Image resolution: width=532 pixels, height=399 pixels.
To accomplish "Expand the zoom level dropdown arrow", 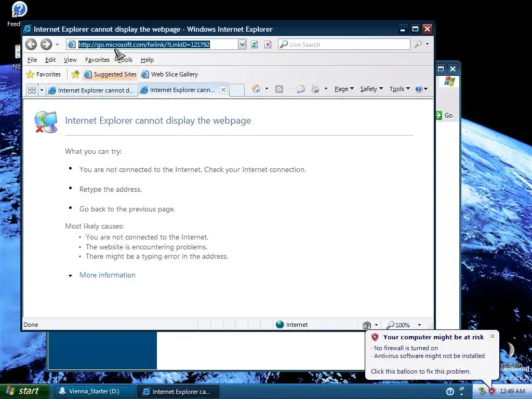I will point(419,325).
